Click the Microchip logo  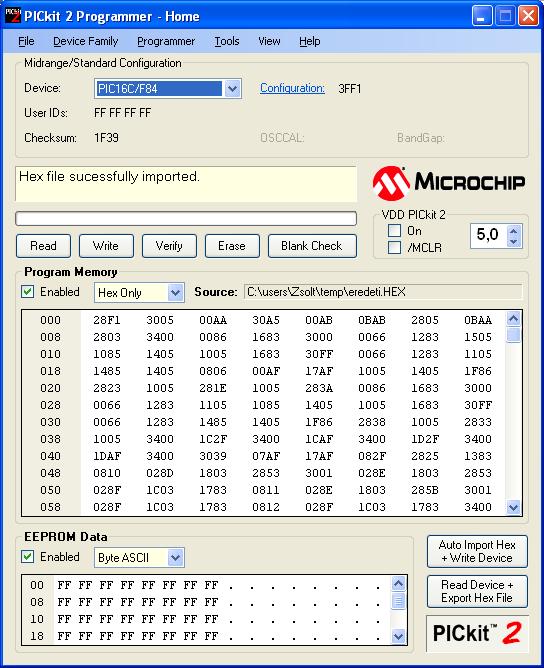449,183
